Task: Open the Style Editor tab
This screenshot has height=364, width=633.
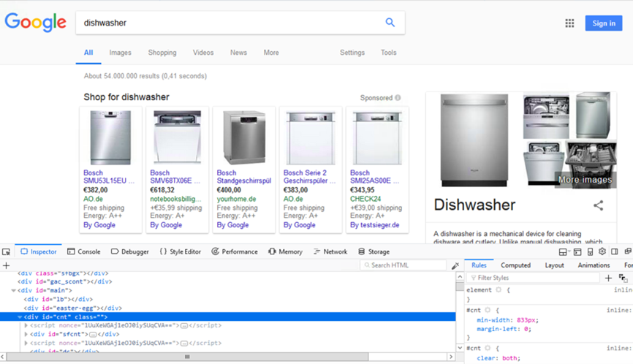Action: 180,252
